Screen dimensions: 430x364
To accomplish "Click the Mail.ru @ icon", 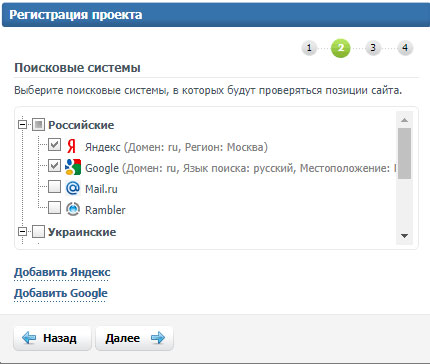I will pos(73,188).
